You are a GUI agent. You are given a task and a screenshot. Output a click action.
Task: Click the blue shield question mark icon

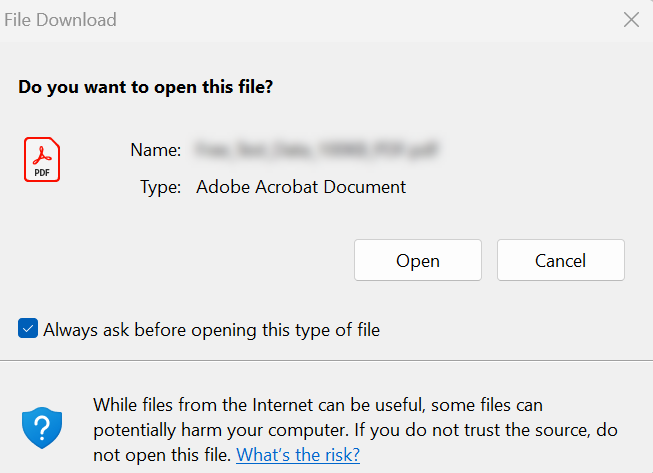click(x=42, y=428)
